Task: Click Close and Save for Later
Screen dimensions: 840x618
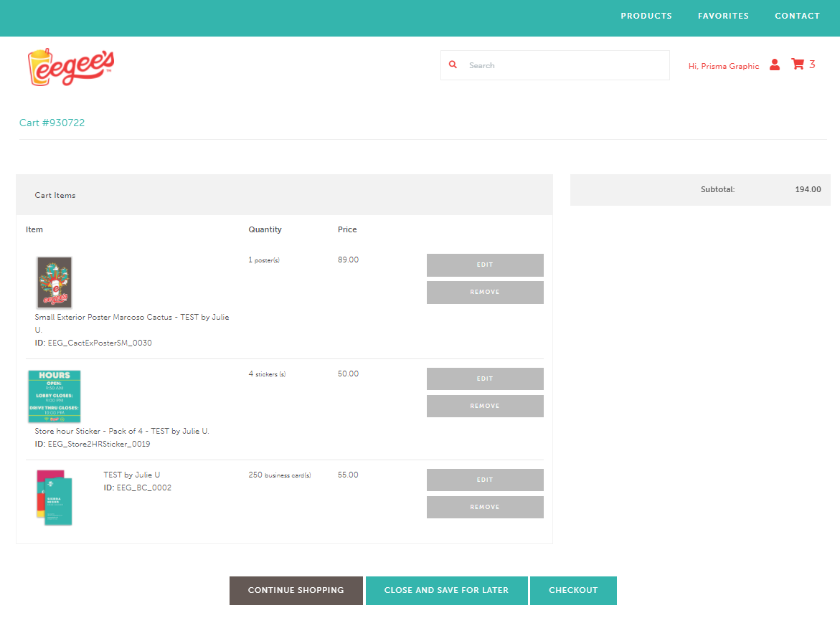Action: tap(447, 590)
